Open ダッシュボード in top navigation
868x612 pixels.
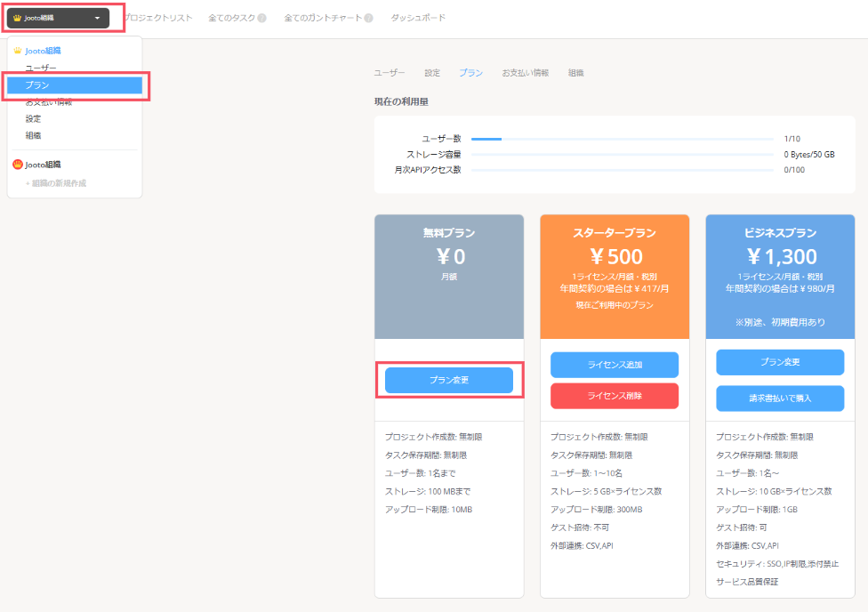418,18
